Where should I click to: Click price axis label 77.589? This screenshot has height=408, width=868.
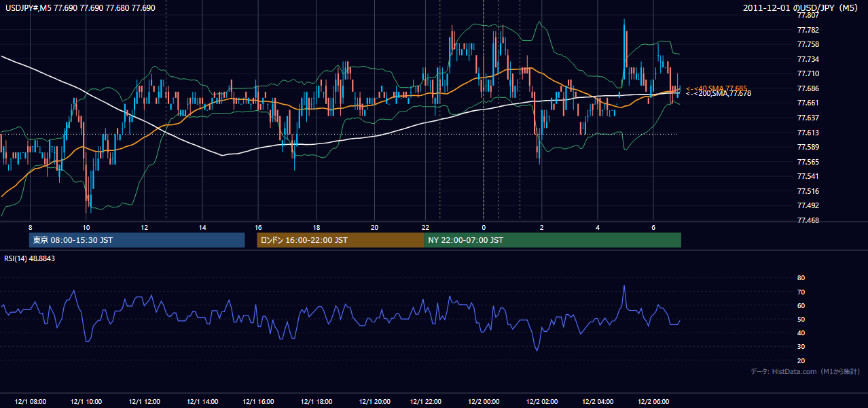tap(809, 147)
